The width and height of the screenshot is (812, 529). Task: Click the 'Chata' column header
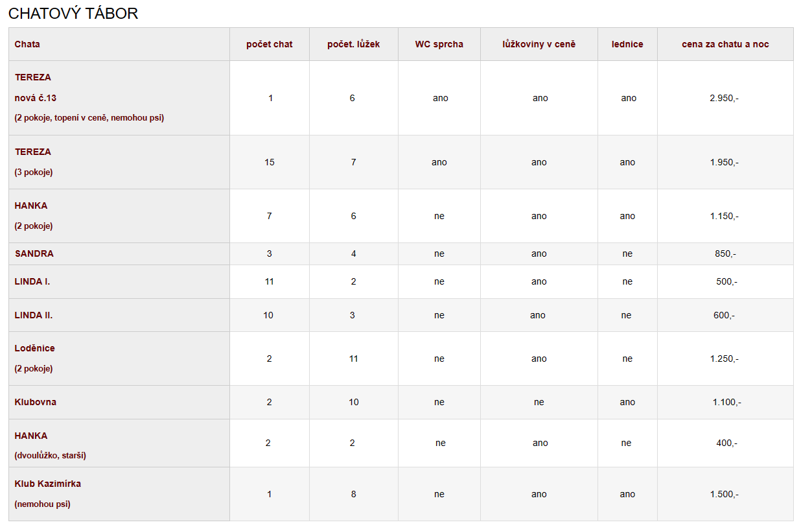tap(27, 44)
